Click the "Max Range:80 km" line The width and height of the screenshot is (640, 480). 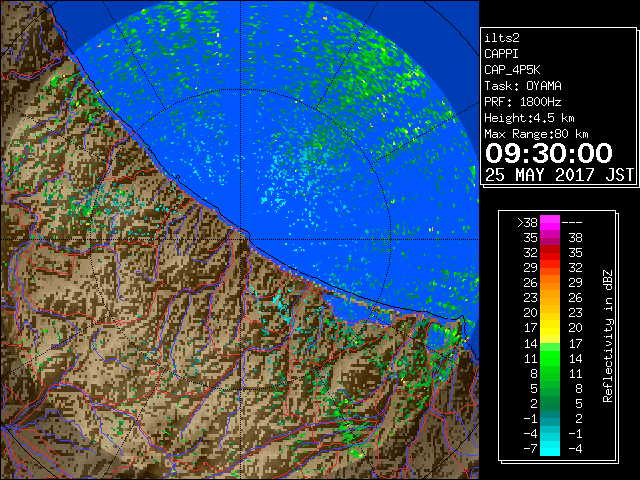tap(536, 134)
